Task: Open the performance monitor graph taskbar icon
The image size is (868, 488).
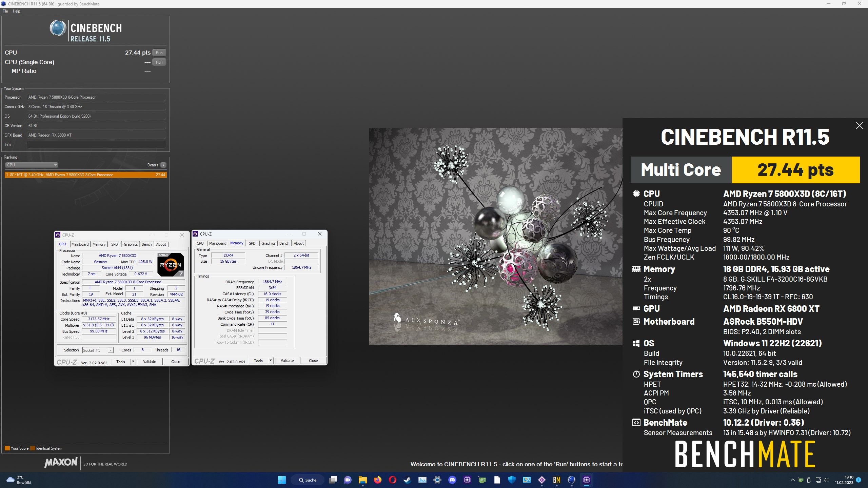Action: pyautogui.click(x=422, y=480)
